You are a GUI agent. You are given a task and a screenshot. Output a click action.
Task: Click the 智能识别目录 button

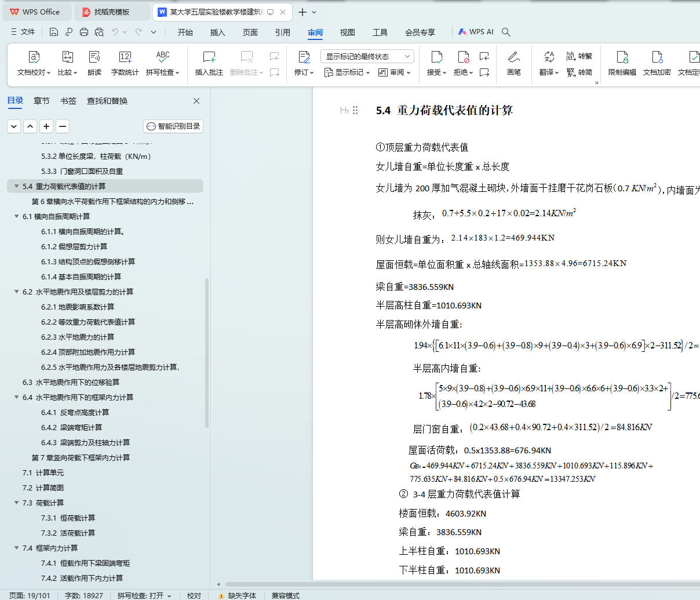tap(173, 126)
